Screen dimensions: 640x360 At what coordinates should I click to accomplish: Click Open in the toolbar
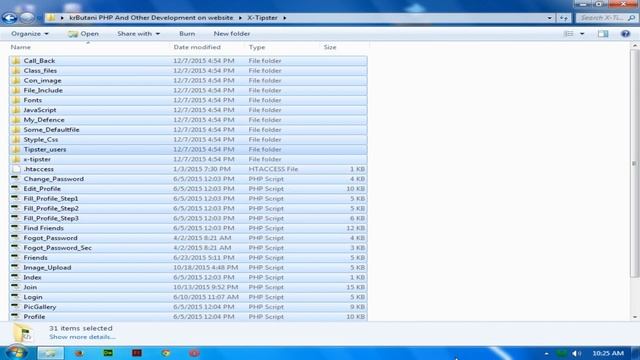tap(83, 34)
